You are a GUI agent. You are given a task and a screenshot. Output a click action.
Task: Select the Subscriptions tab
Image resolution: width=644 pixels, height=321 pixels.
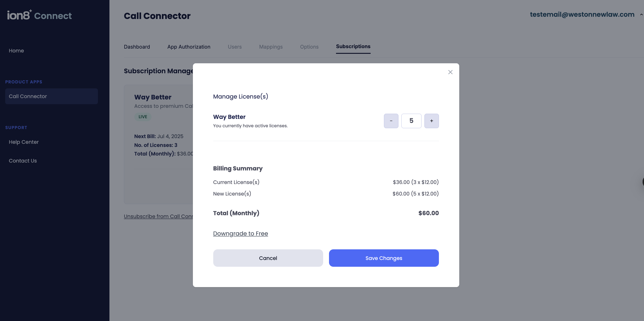point(353,47)
